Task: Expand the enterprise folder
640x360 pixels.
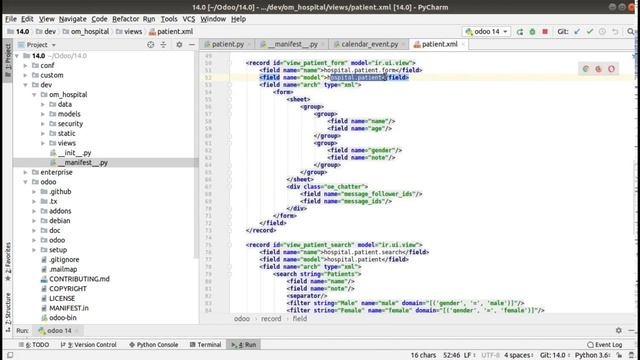Action: [x=26, y=173]
